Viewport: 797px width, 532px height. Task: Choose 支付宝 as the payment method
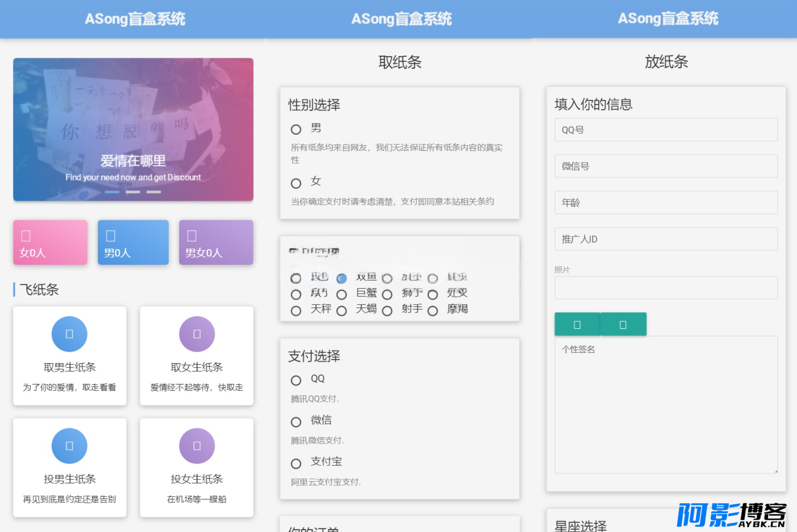point(296,463)
